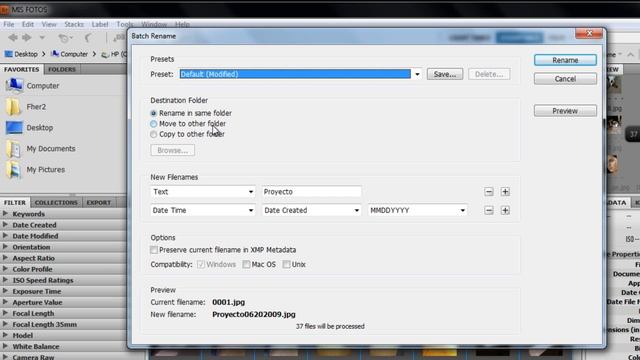Open the Tools menu

click(x=124, y=24)
